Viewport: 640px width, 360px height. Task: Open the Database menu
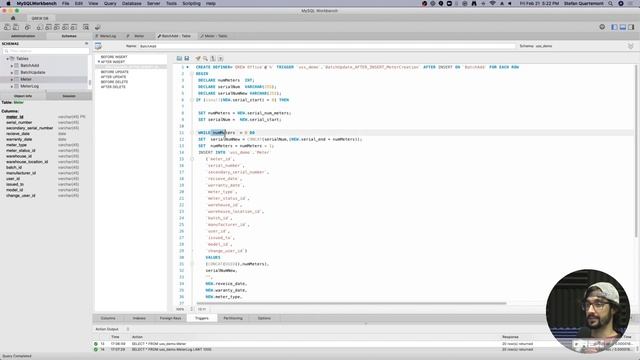coord(132,3)
